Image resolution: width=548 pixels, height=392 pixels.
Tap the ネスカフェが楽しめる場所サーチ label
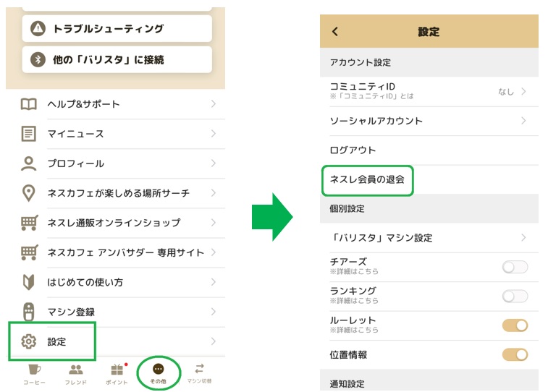[119, 193]
